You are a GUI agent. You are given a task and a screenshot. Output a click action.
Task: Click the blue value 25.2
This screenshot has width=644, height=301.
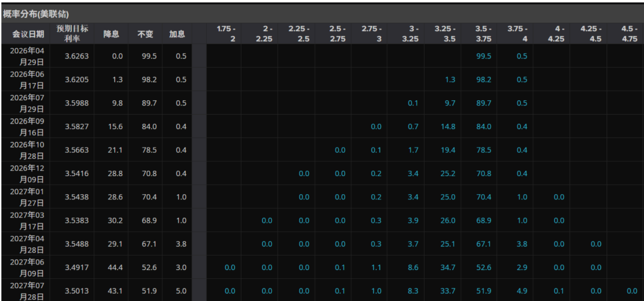[x=448, y=174]
